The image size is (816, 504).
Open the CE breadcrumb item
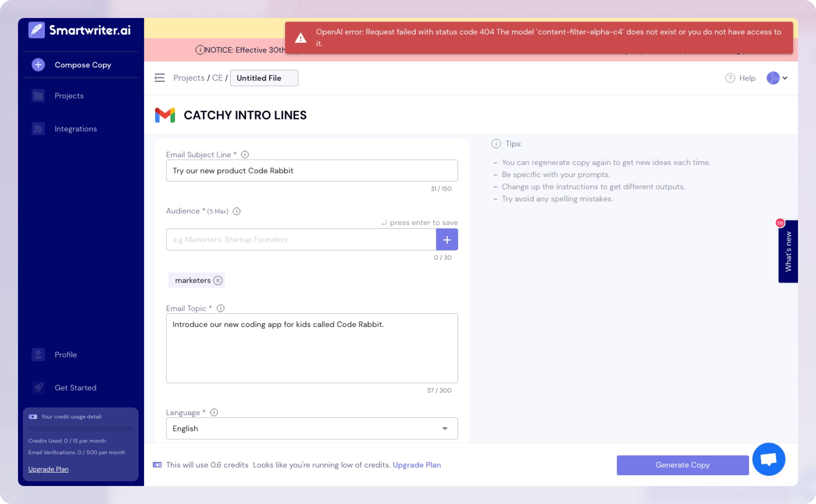(217, 78)
